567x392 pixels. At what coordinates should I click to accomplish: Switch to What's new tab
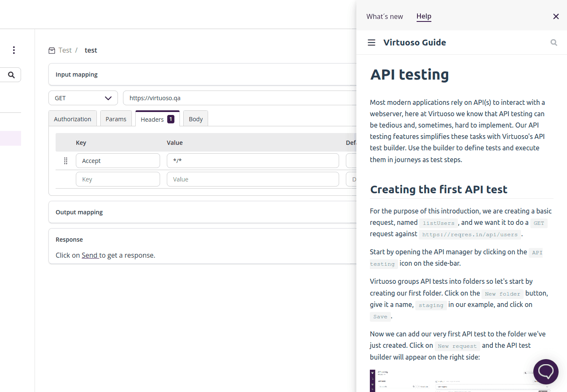point(384,16)
